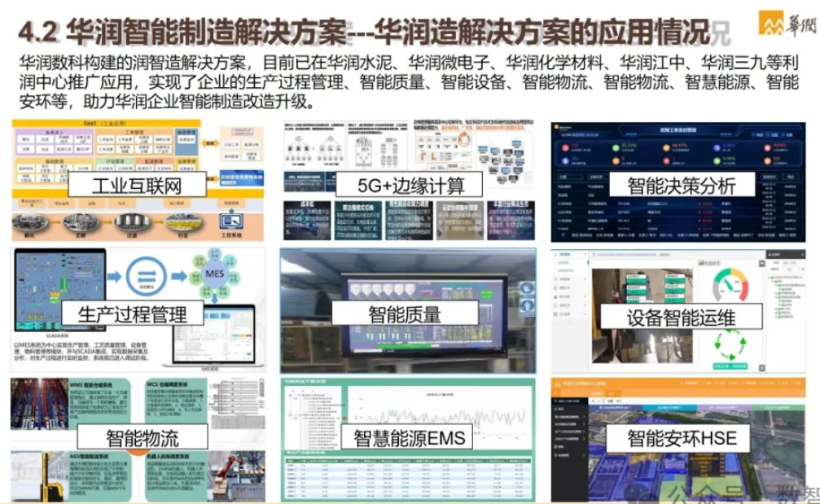Click the 生产过程管理 label
820x504 pixels.
(x=132, y=313)
